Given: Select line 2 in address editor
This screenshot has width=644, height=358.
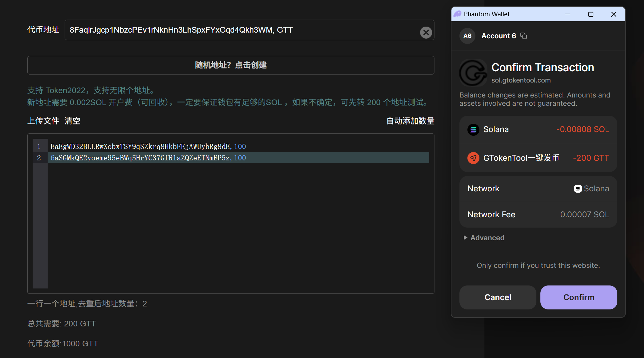Looking at the screenshot, I should [x=148, y=158].
